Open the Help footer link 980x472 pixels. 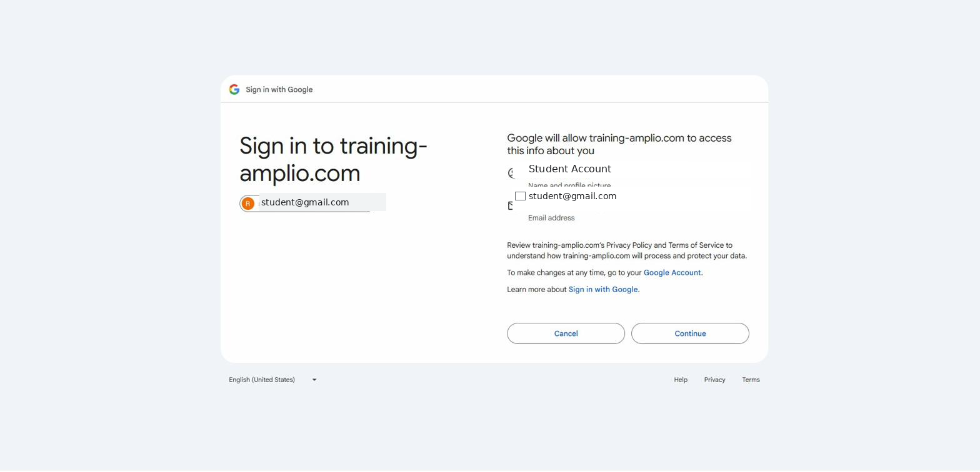[x=681, y=380]
